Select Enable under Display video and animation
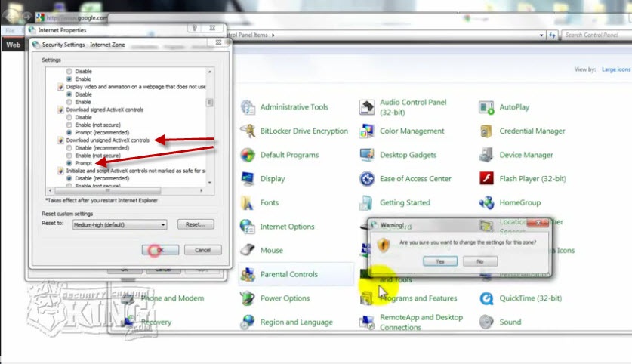The image size is (632, 364). (69, 102)
